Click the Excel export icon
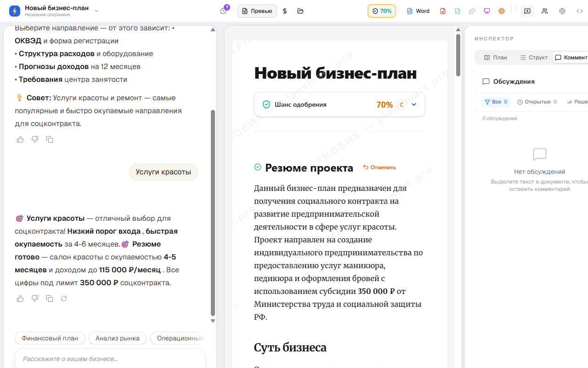 coord(457,11)
